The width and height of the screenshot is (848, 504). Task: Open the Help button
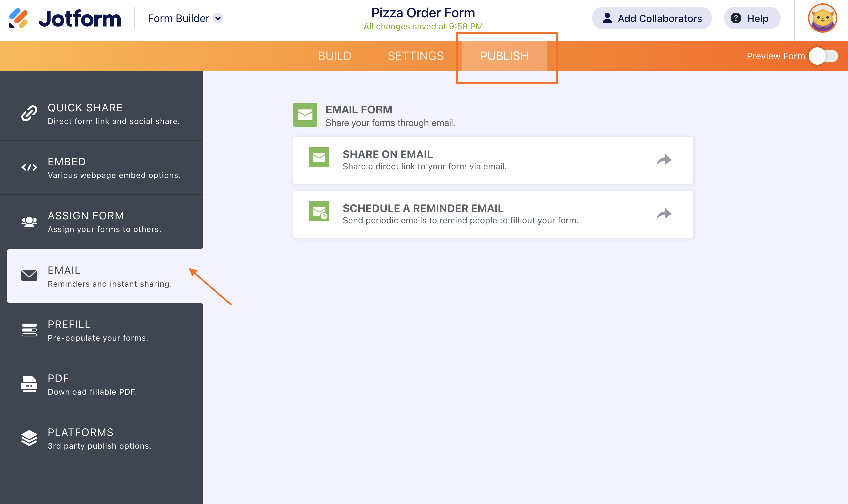click(752, 18)
